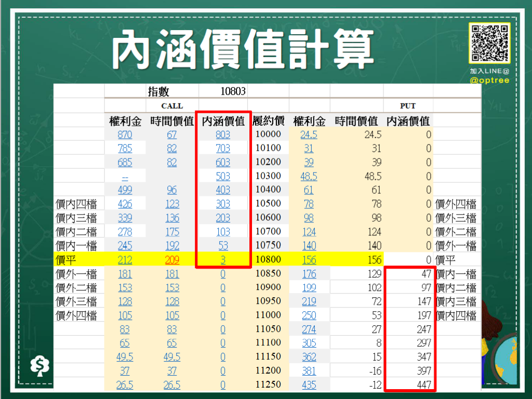The image size is (532, 399).
Task: Click the @optree LINE account link
Action: 491,79
